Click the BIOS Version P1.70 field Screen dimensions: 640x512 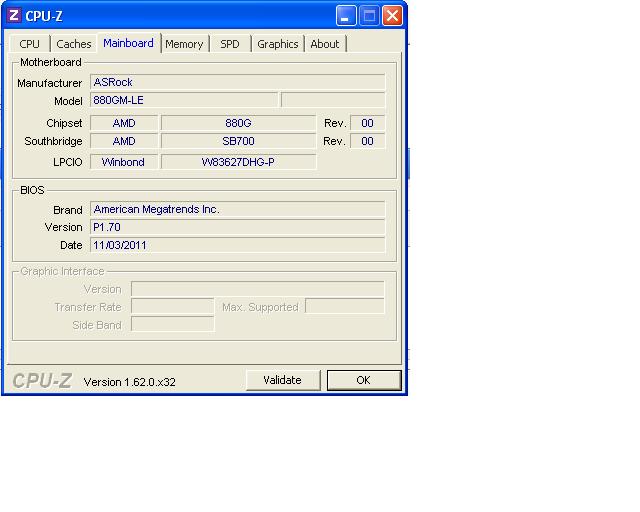(x=238, y=227)
